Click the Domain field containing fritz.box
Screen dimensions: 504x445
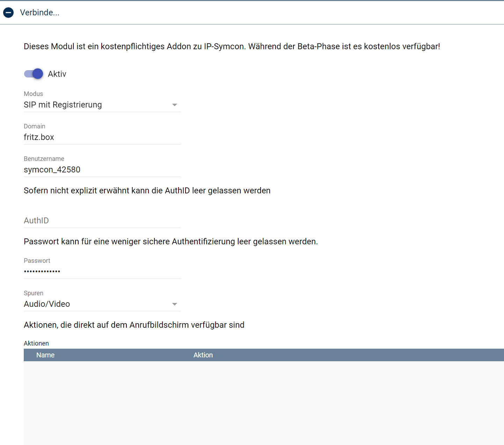pyautogui.click(x=102, y=137)
